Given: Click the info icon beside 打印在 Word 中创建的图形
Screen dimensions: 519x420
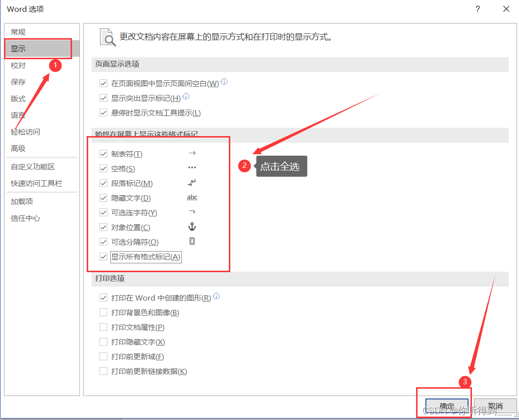Looking at the screenshot, I should click(x=216, y=296).
